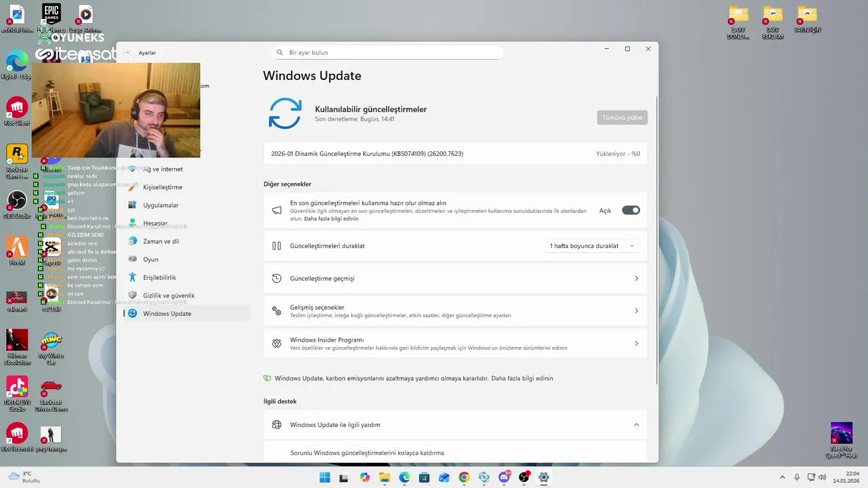Open OBS Studio from taskbar
Screen dimensions: 868x488
(524, 477)
